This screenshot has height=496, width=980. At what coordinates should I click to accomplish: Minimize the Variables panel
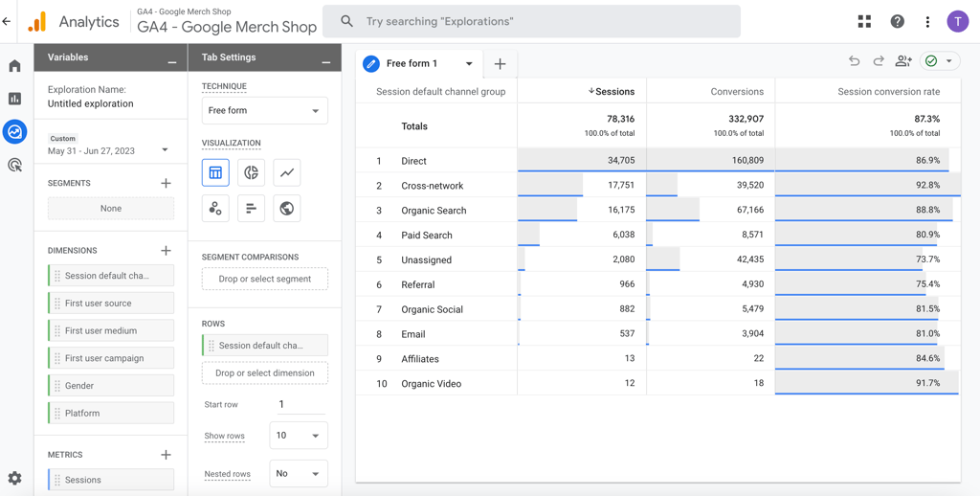172,61
